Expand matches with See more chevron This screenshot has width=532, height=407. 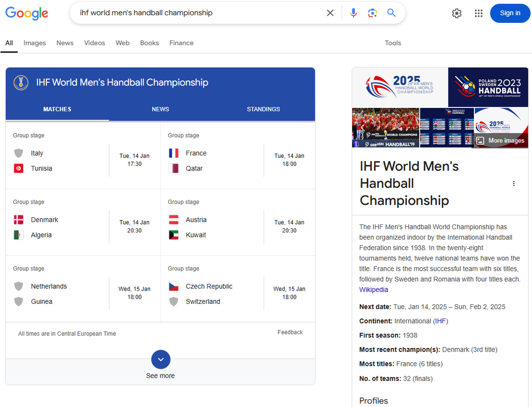pos(160,360)
